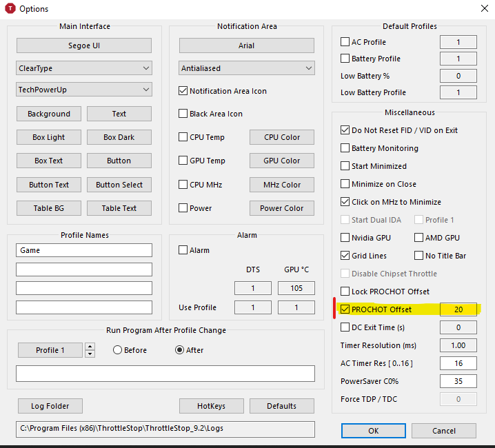The width and height of the screenshot is (495, 448).
Task: Edit the DTS alarm threshold field
Action: 253,288
